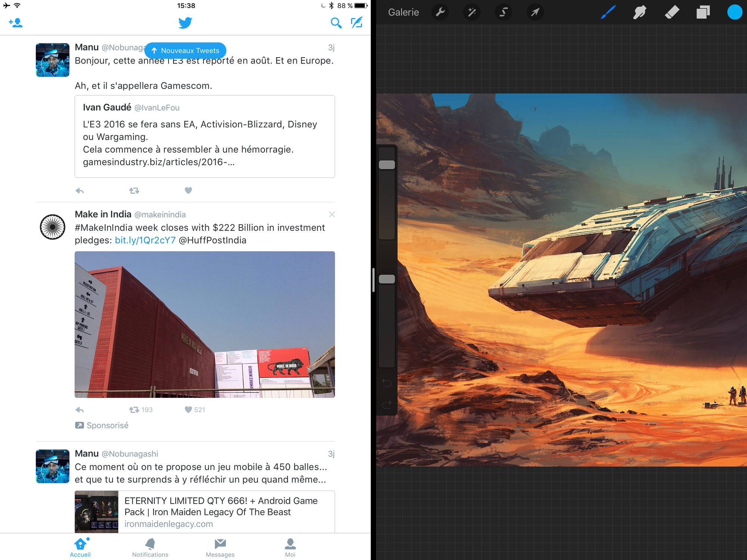The height and width of the screenshot is (560, 747).
Task: Show Nouveaux Tweets
Action: [185, 50]
